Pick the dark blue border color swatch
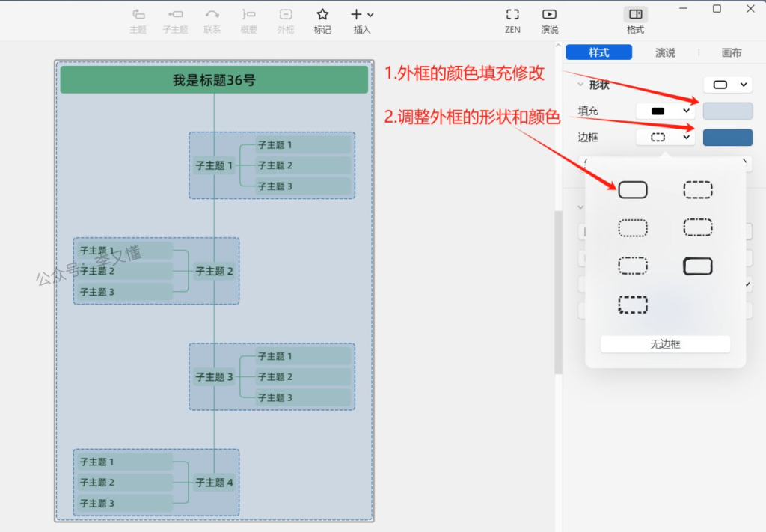The height and width of the screenshot is (532, 766). (x=727, y=138)
